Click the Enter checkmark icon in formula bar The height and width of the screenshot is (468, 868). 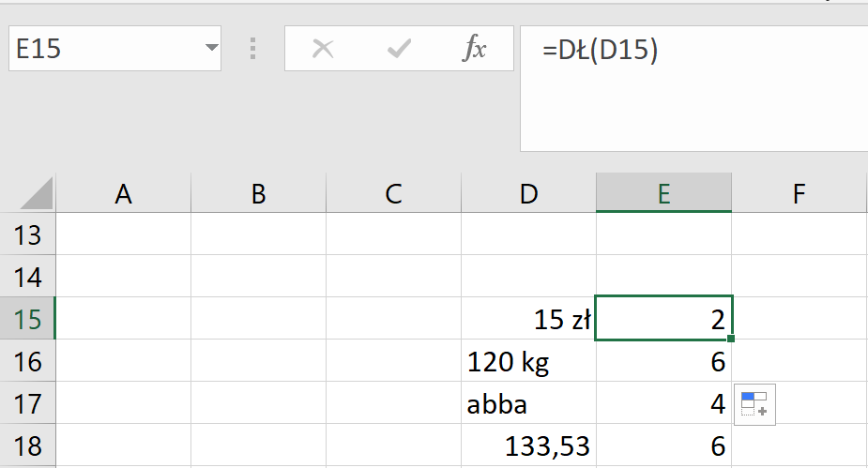pos(400,49)
